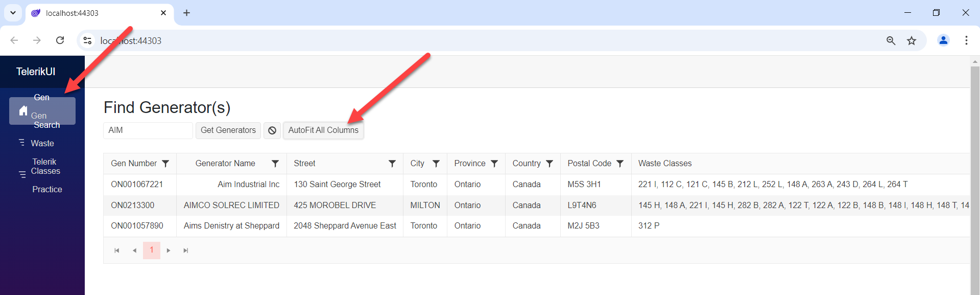Select cell ON001067221
Viewport: 980px width, 295px height.
click(140, 185)
